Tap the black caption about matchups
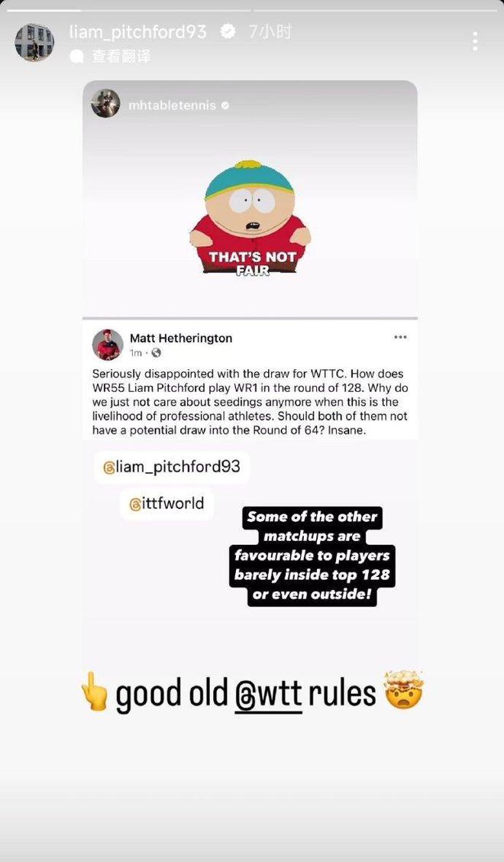The height and width of the screenshot is (862, 504). 312,556
